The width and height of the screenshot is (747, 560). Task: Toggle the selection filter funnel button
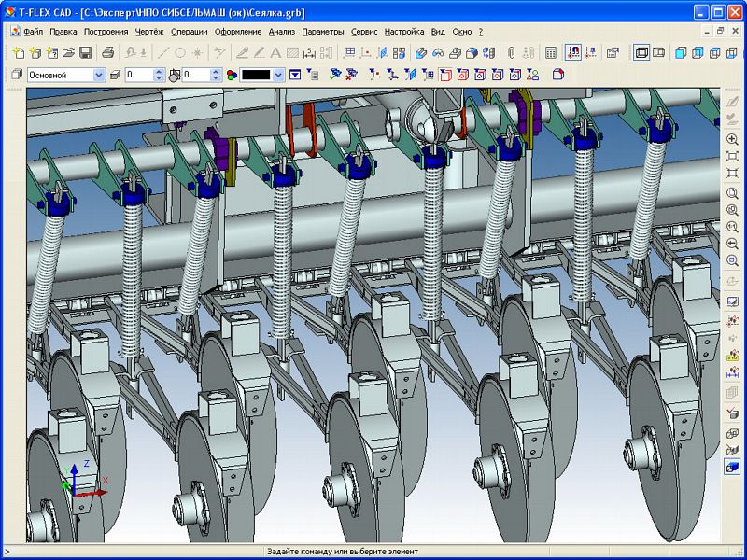coord(295,75)
